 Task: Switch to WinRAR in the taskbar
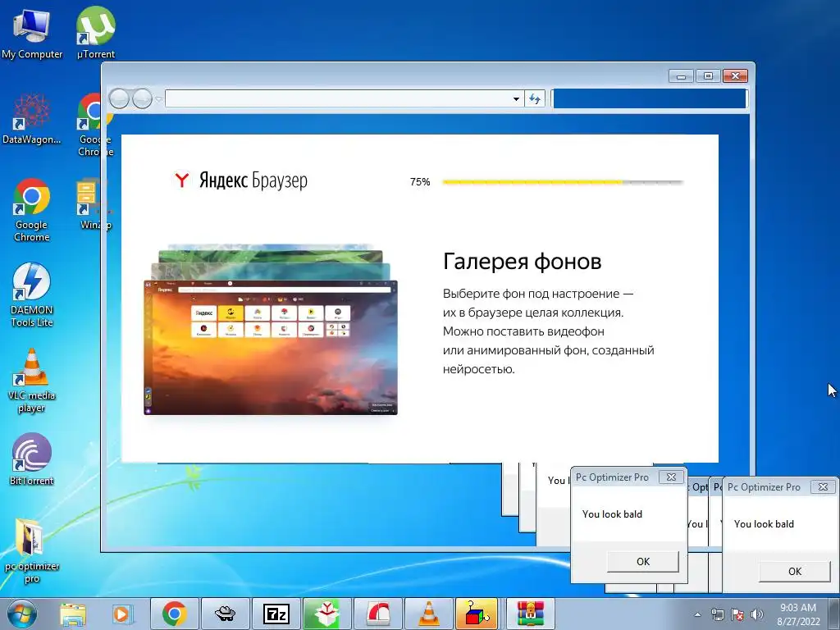[x=531, y=614]
